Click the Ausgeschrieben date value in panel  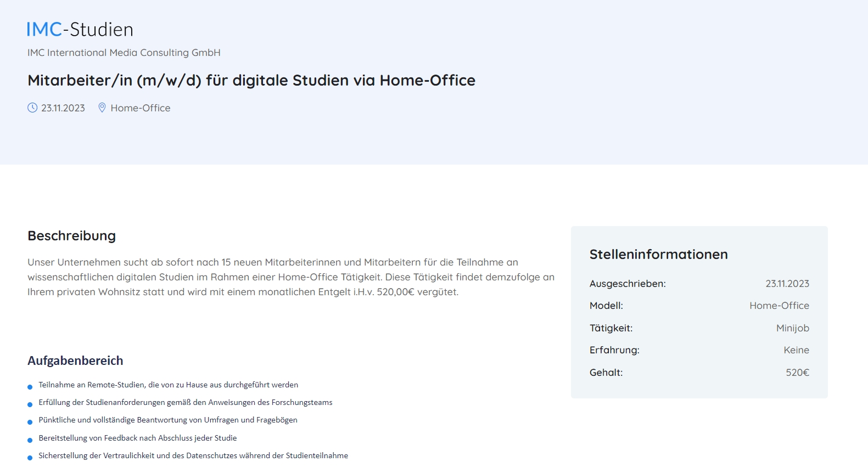pos(787,284)
